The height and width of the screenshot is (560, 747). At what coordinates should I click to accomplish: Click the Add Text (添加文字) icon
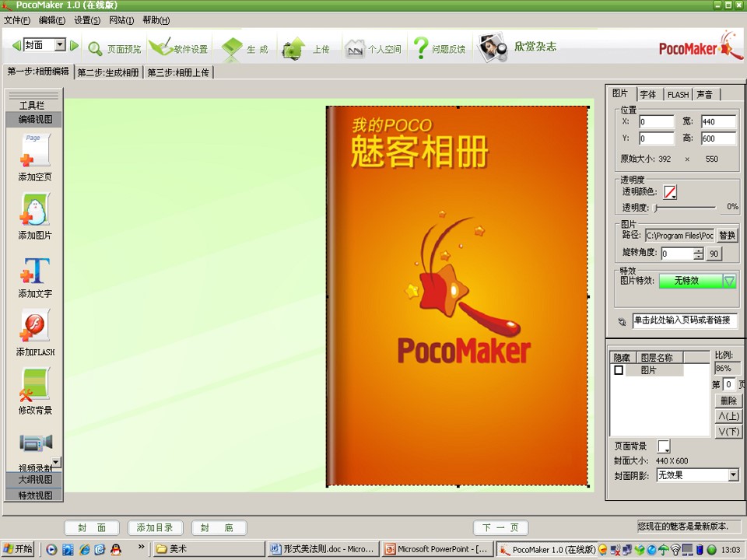(35, 270)
